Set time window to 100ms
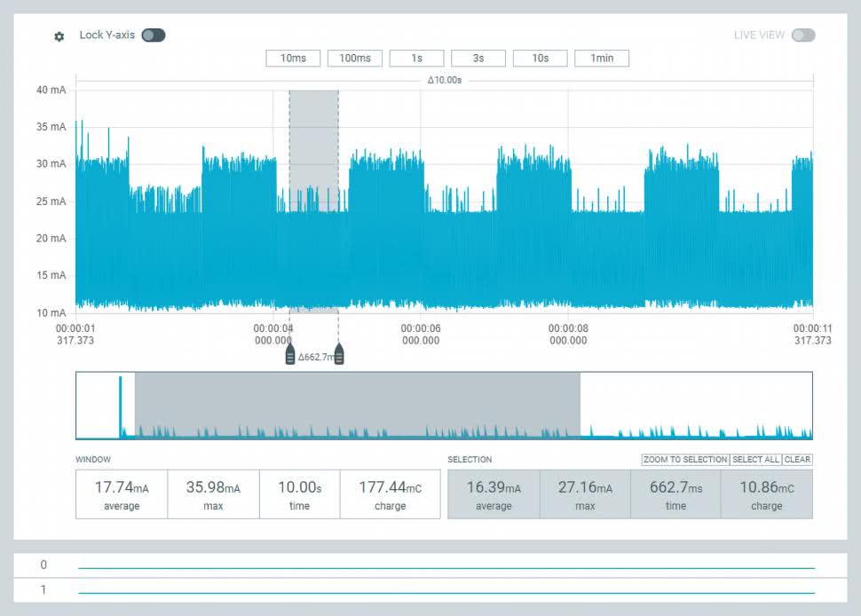861x616 pixels. click(354, 59)
